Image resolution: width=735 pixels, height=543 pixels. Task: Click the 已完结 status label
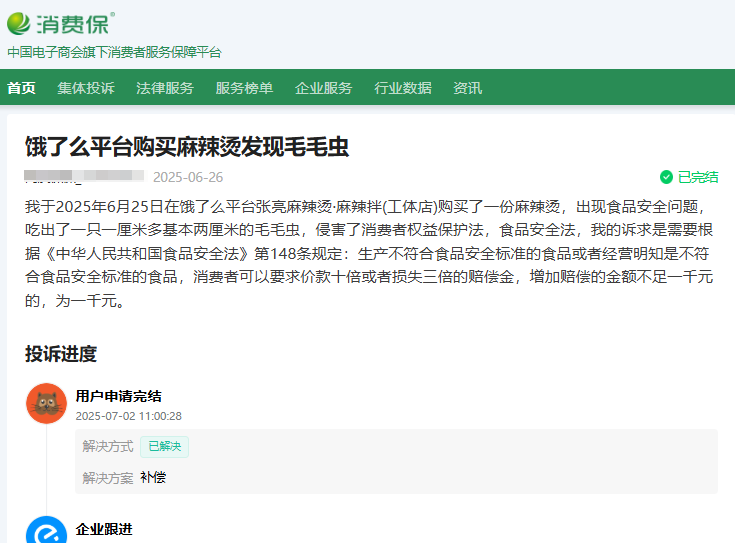[x=698, y=177]
